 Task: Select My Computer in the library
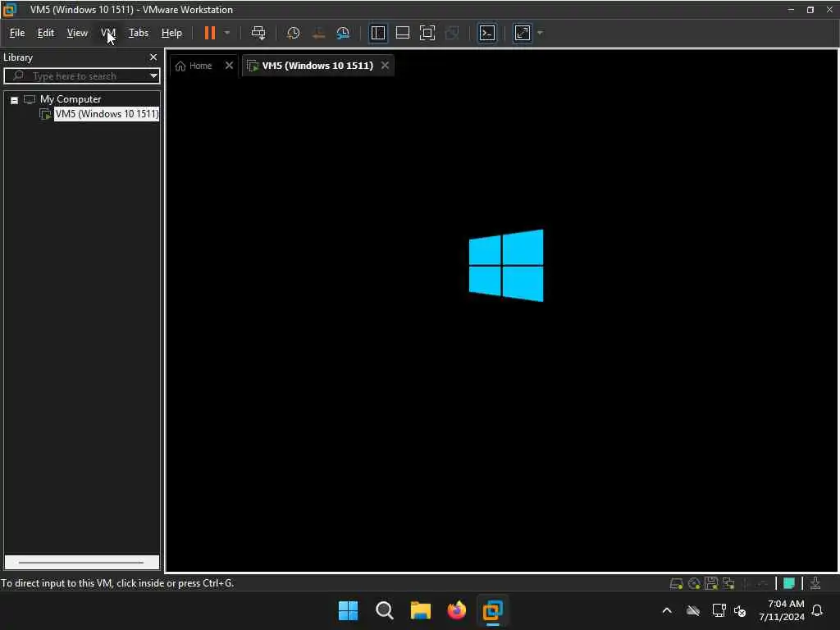pyautogui.click(x=71, y=99)
